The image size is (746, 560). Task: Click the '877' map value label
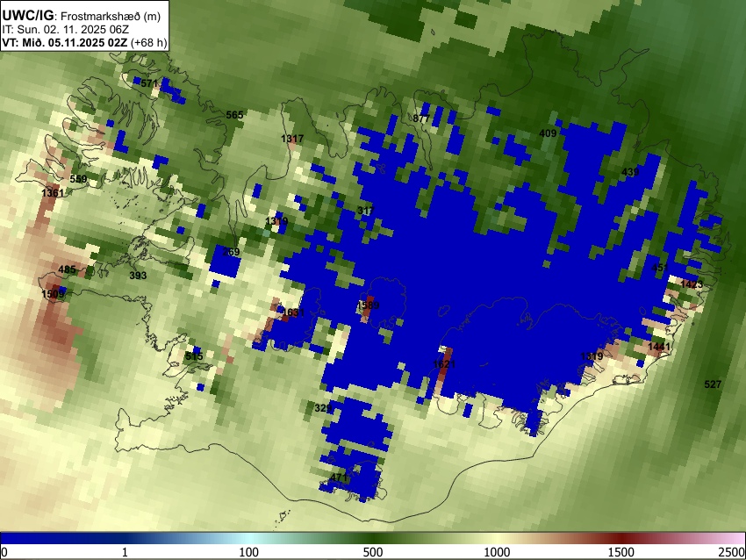[421, 118]
